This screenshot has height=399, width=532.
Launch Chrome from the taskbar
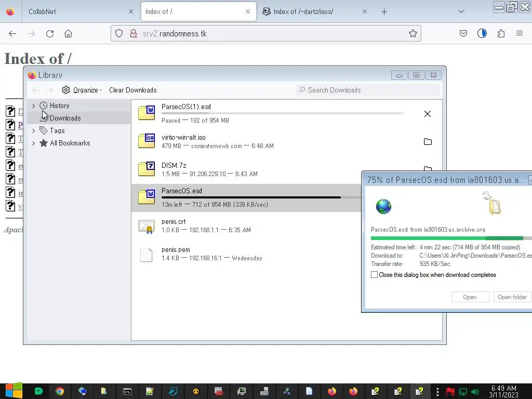click(x=60, y=392)
